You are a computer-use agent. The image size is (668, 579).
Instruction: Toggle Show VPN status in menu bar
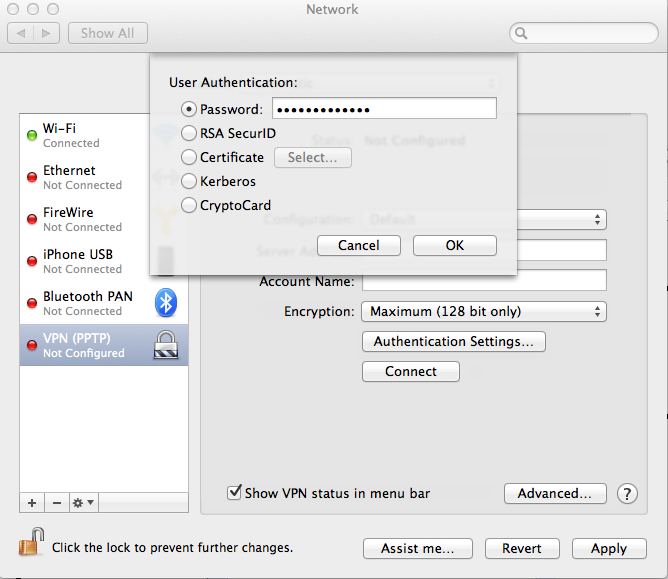click(234, 493)
